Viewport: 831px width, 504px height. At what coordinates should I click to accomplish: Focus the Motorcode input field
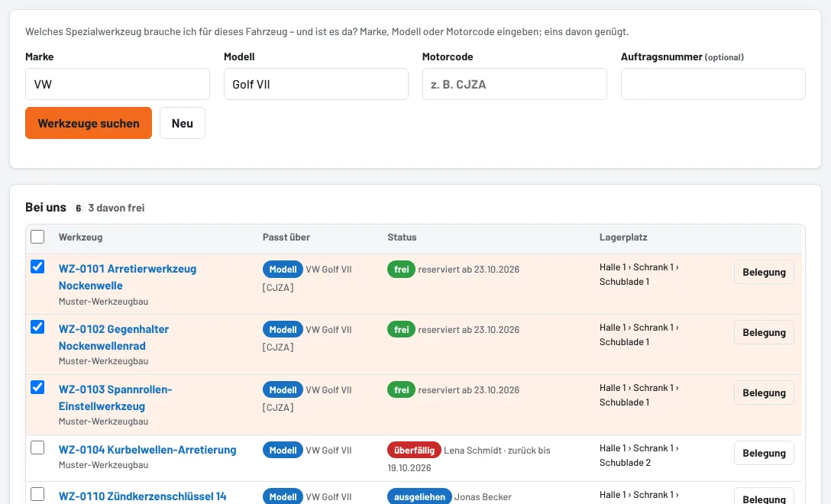pyautogui.click(x=514, y=84)
